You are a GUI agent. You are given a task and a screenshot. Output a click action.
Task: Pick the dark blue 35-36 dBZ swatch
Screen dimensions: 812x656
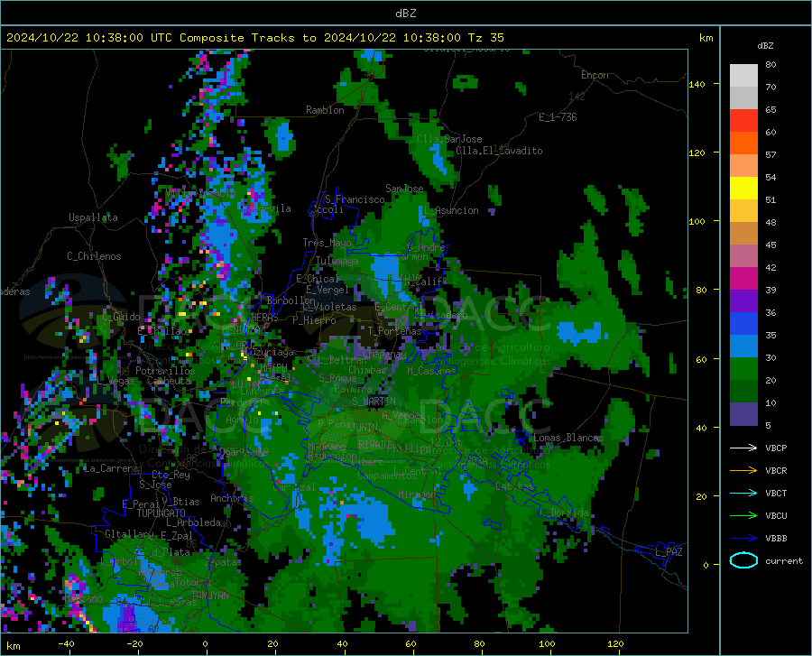coord(743,324)
